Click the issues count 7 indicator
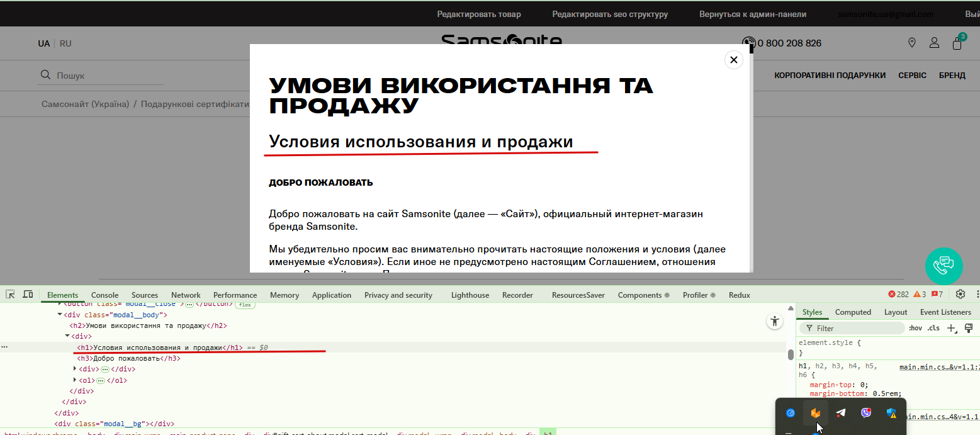 pyautogui.click(x=937, y=295)
